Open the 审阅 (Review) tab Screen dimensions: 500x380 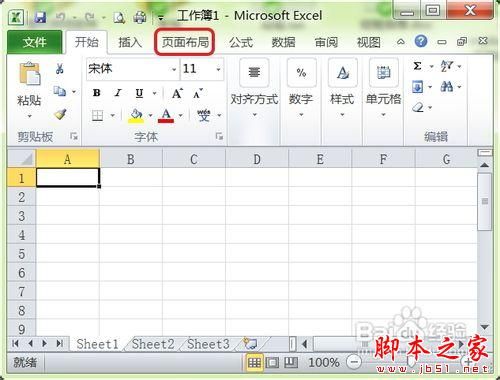click(x=326, y=42)
